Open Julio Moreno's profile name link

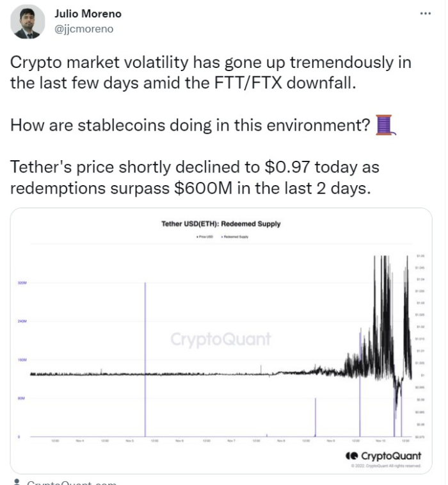(x=88, y=14)
